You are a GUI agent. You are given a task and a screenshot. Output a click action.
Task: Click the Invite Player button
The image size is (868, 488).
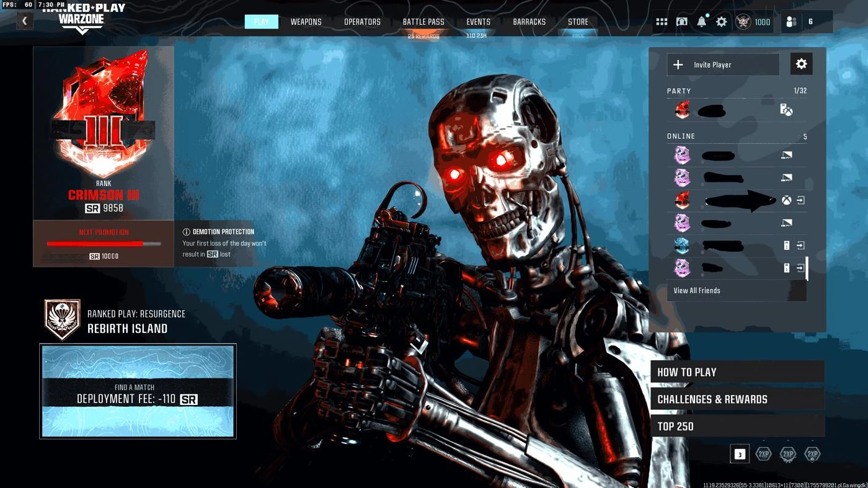click(x=723, y=64)
